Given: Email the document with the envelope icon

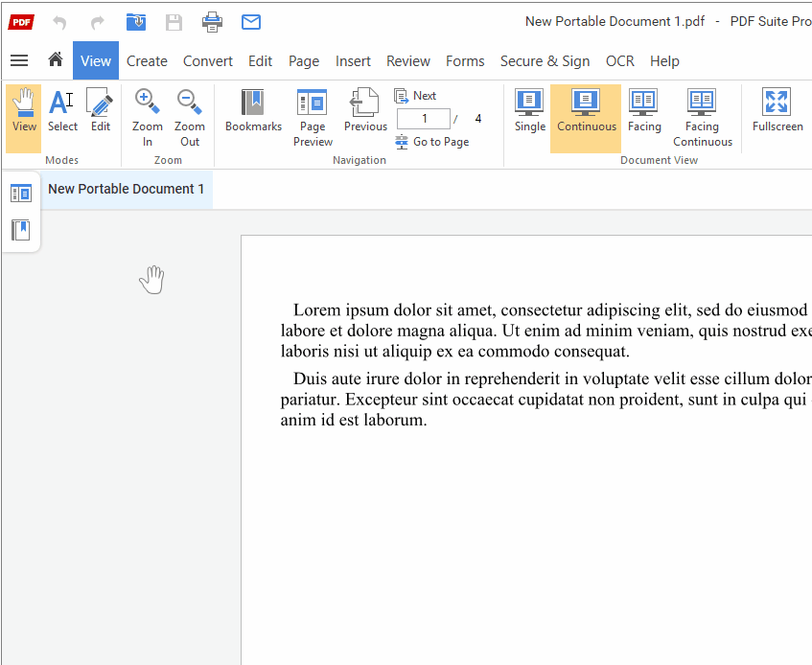Looking at the screenshot, I should click(x=251, y=22).
